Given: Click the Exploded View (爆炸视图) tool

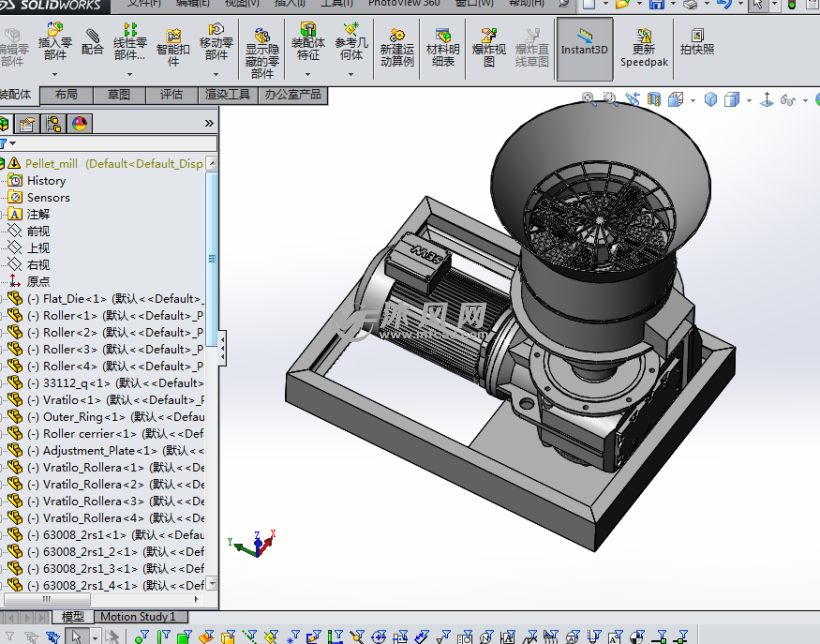Looking at the screenshot, I should pyautogui.click(x=488, y=46).
